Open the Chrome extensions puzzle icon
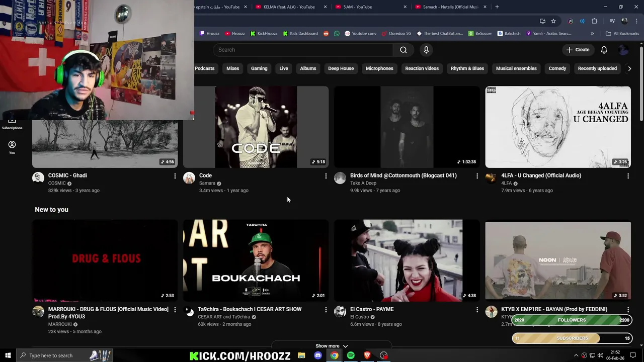The image size is (644, 362). tap(595, 21)
